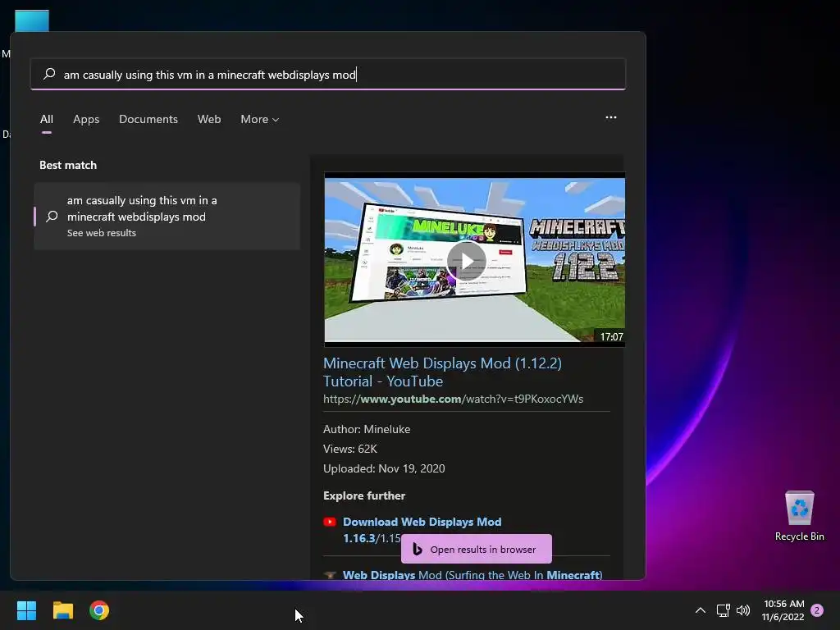Click the 17:07 video duration label
This screenshot has height=630, width=840.
click(x=611, y=337)
